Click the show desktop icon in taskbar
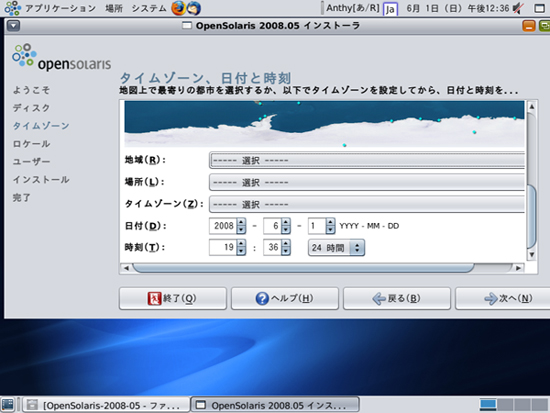The height and width of the screenshot is (413, 550). [7, 405]
